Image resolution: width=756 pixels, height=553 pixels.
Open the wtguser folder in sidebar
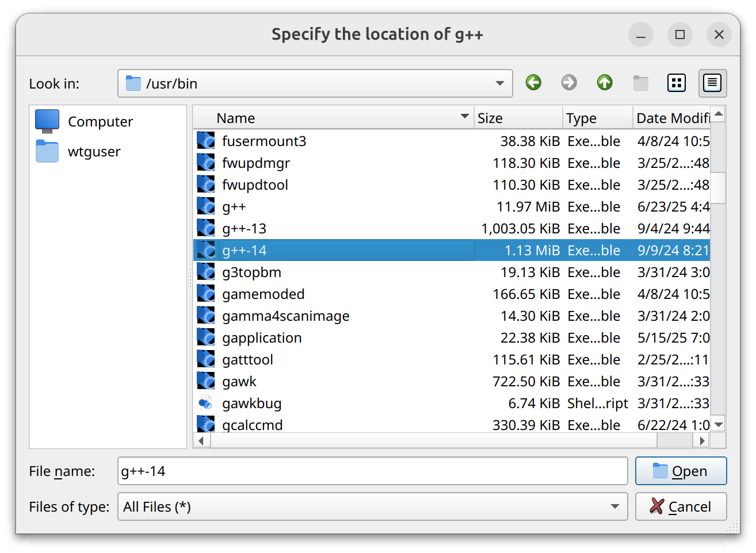click(94, 152)
